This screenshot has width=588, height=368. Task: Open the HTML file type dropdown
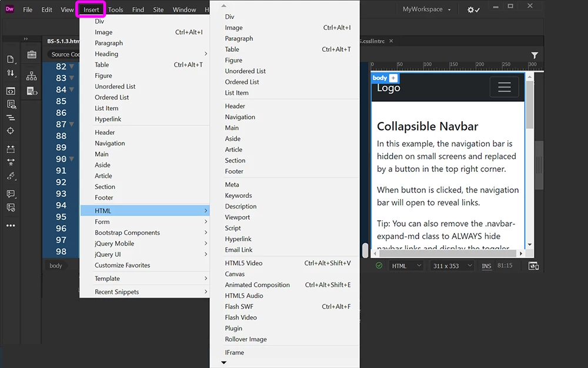point(406,266)
